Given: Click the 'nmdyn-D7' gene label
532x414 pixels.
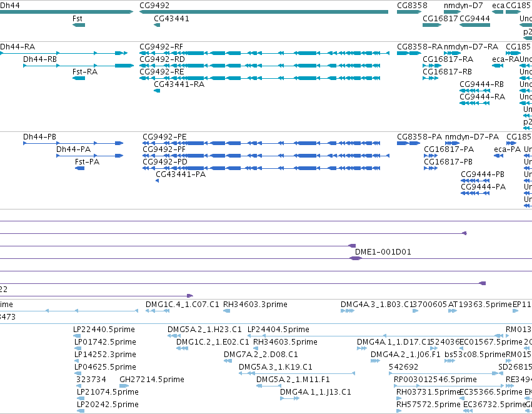Looking at the screenshot, I should pos(463,6).
